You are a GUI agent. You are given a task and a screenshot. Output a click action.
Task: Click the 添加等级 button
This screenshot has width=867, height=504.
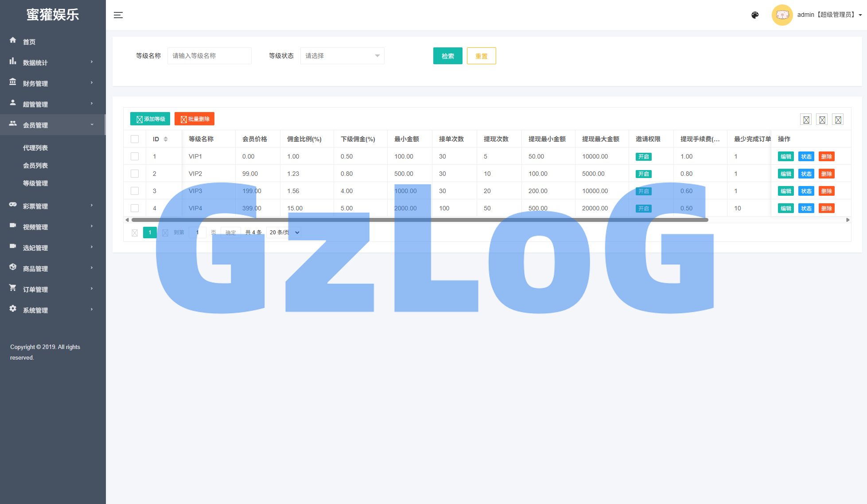[150, 119]
